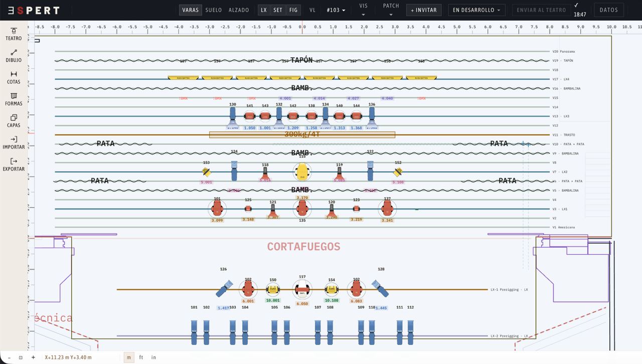Switch units to feet
The height and width of the screenshot is (364, 642).
(x=141, y=357)
